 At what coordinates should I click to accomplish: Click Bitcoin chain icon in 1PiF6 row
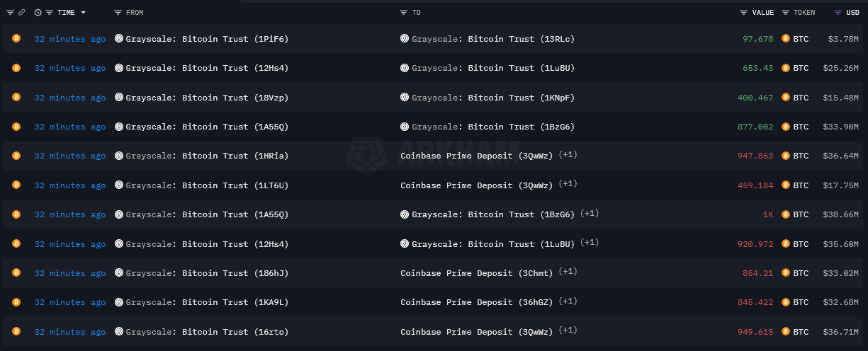[x=16, y=39]
